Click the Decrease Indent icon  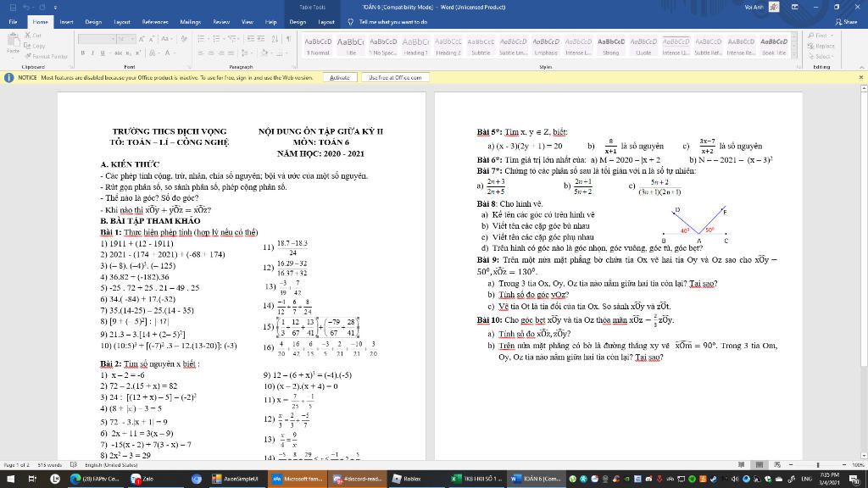tap(251, 39)
